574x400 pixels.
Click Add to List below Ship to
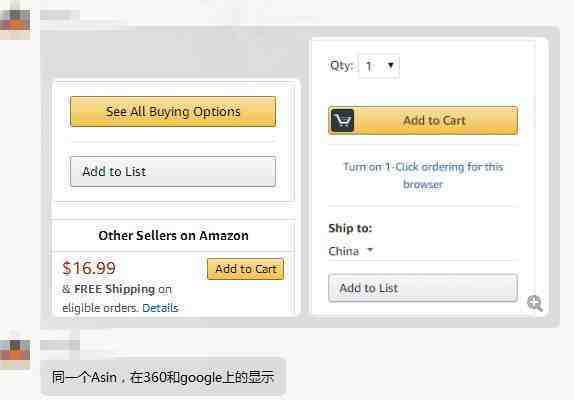423,288
